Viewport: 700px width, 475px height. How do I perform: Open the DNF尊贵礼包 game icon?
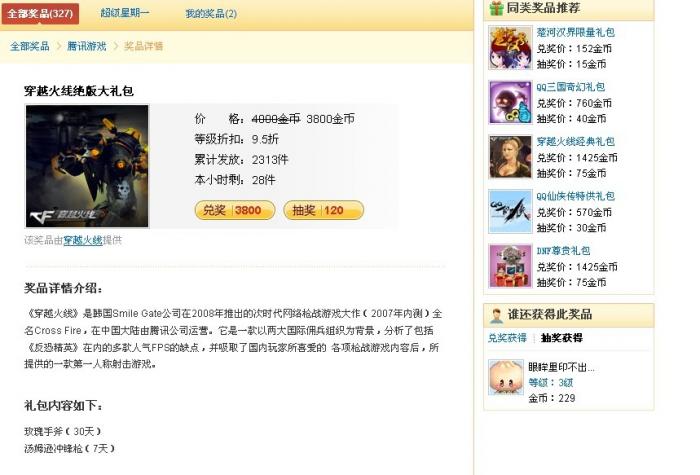tap(510, 266)
